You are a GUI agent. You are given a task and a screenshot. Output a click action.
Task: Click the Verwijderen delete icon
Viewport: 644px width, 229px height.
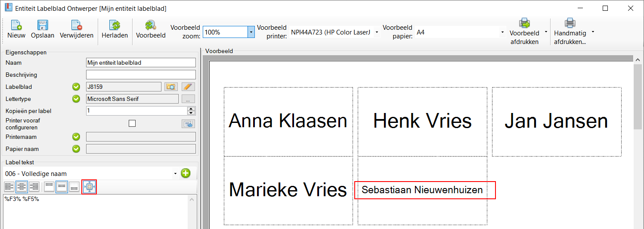[77, 25]
